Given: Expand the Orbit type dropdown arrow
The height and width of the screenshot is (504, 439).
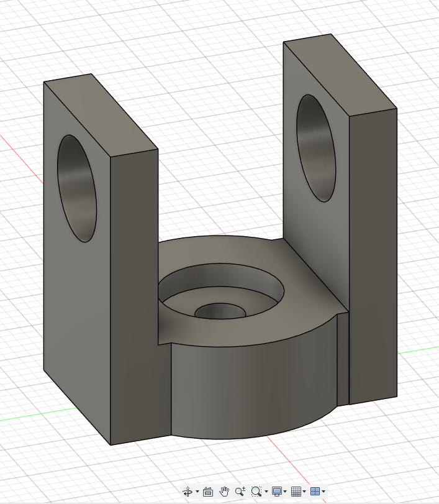Looking at the screenshot, I should coord(197,492).
